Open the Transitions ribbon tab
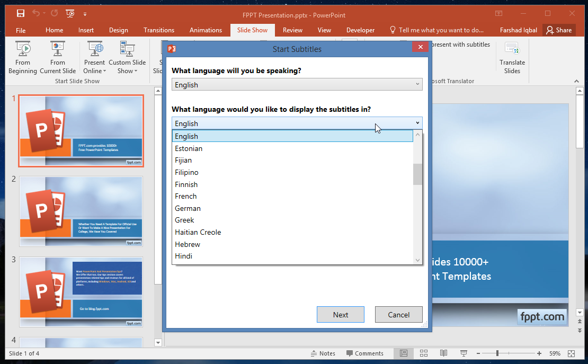Image resolution: width=588 pixels, height=364 pixels. click(158, 30)
